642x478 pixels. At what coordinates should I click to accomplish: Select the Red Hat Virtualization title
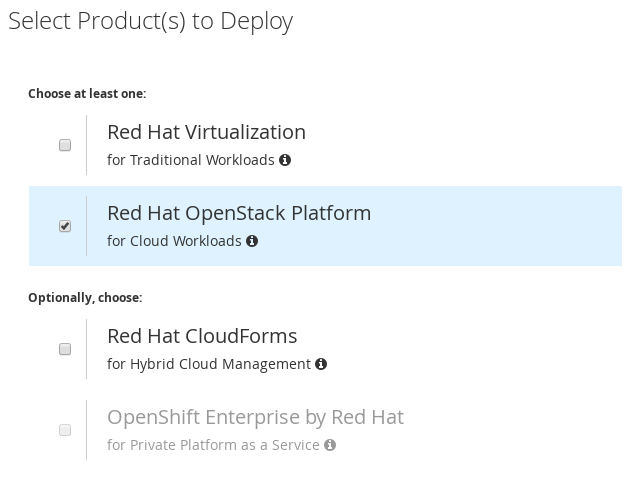tap(206, 132)
